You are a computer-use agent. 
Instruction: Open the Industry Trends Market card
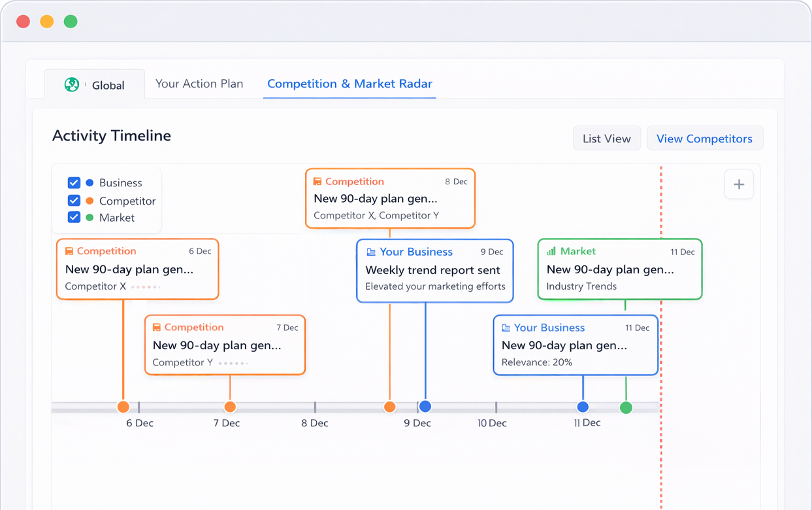[620, 269]
